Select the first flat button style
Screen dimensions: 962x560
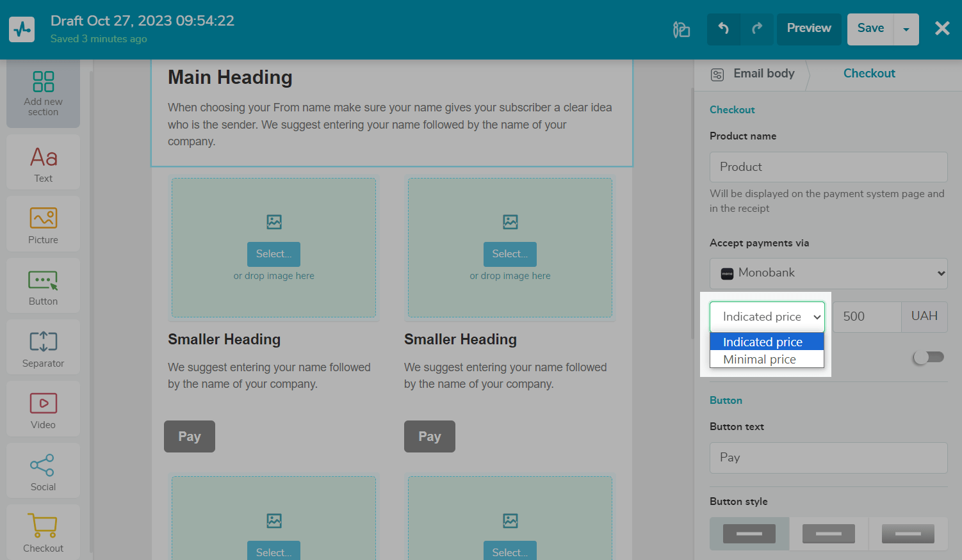(x=749, y=534)
